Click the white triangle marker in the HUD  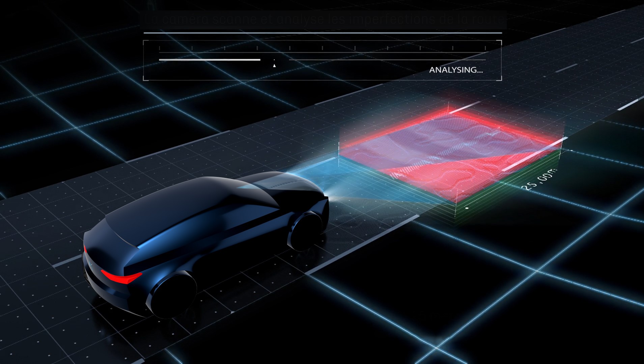click(x=274, y=66)
